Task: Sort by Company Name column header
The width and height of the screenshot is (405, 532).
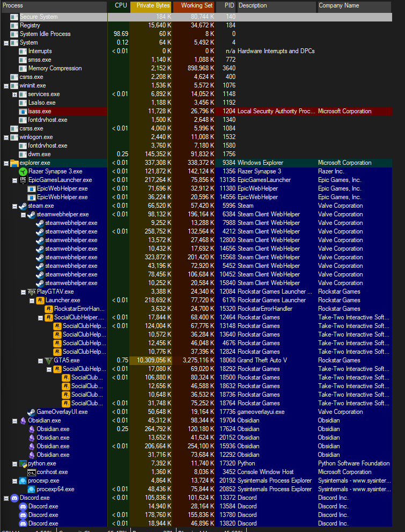Action: tap(355, 6)
